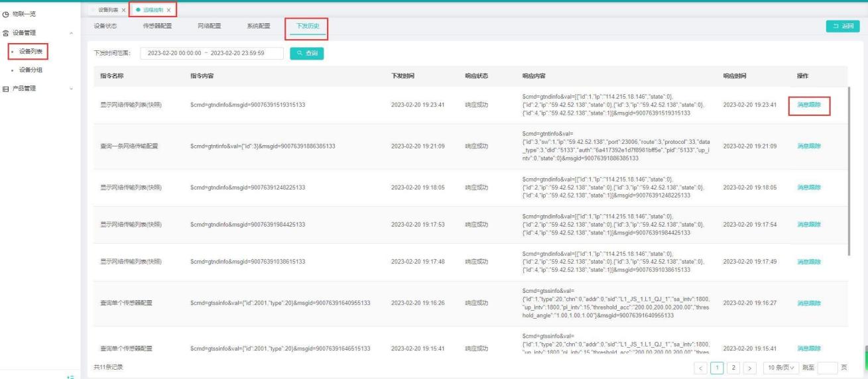Click the sidebar collapse icon at bottom
The width and height of the screenshot is (868, 379).
(x=70, y=376)
